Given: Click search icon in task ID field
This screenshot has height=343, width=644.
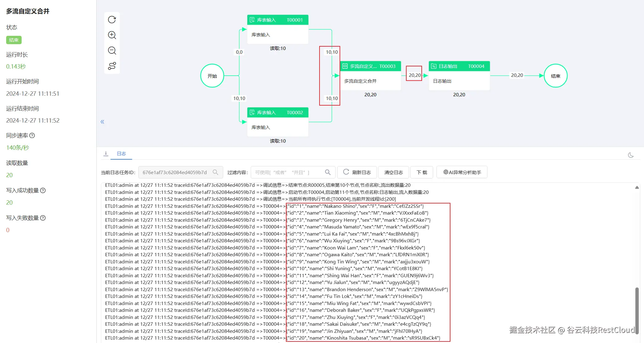Looking at the screenshot, I should 215,172.
